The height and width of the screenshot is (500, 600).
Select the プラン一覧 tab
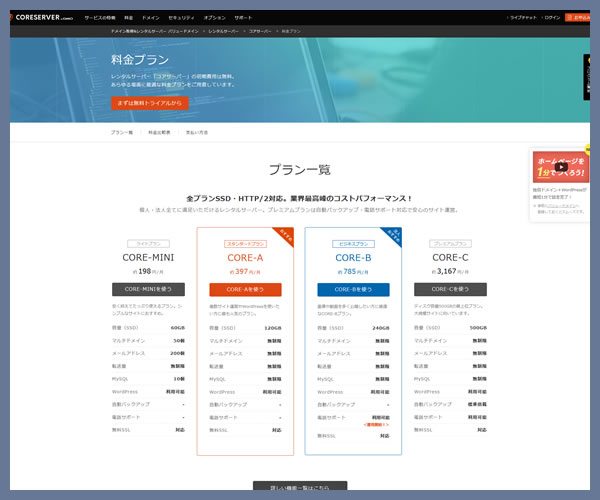click(x=122, y=132)
